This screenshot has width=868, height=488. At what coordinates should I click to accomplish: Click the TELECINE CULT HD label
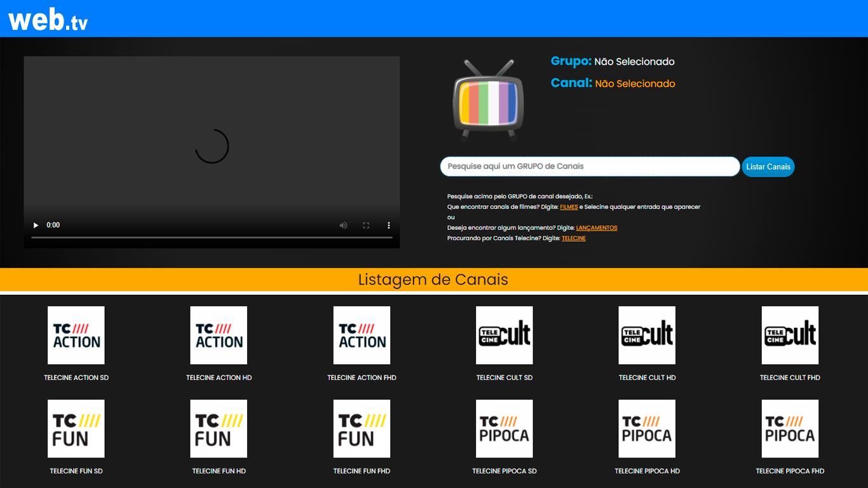pos(647,377)
